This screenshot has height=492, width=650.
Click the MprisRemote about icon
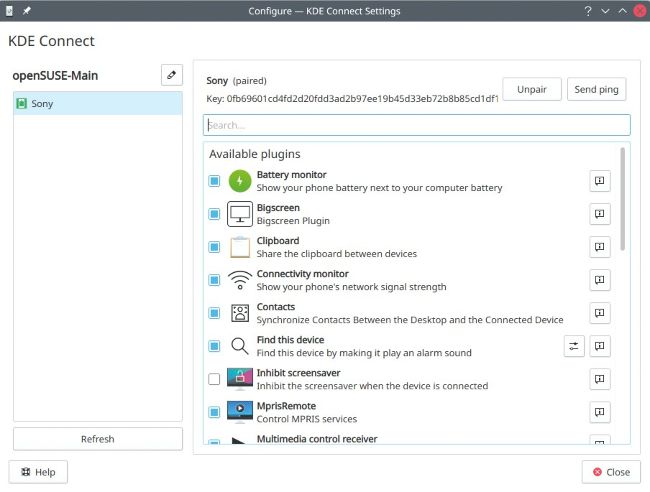pyautogui.click(x=599, y=412)
